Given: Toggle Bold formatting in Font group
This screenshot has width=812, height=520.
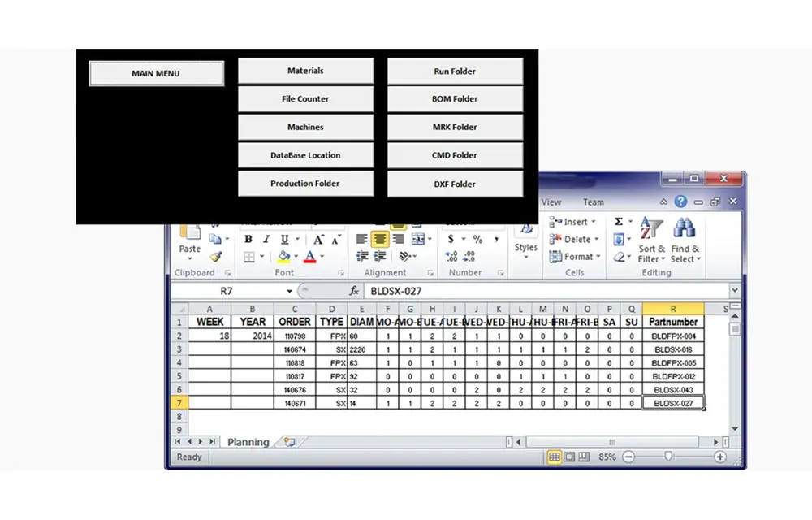Looking at the screenshot, I should pyautogui.click(x=248, y=240).
